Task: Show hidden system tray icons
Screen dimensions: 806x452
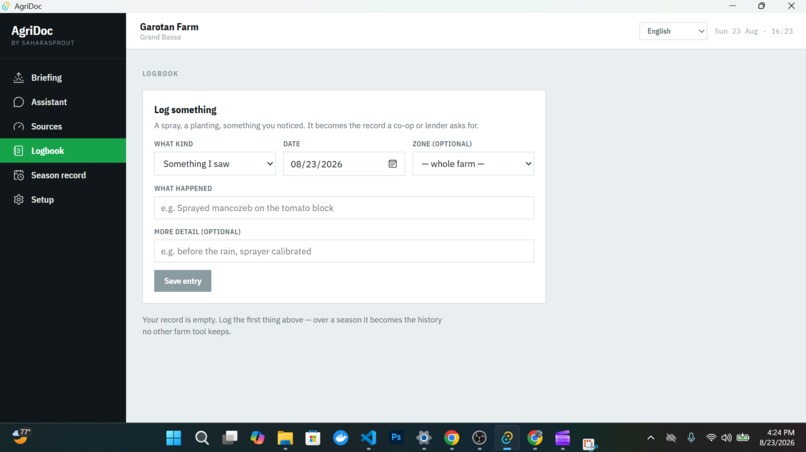Action: click(651, 438)
